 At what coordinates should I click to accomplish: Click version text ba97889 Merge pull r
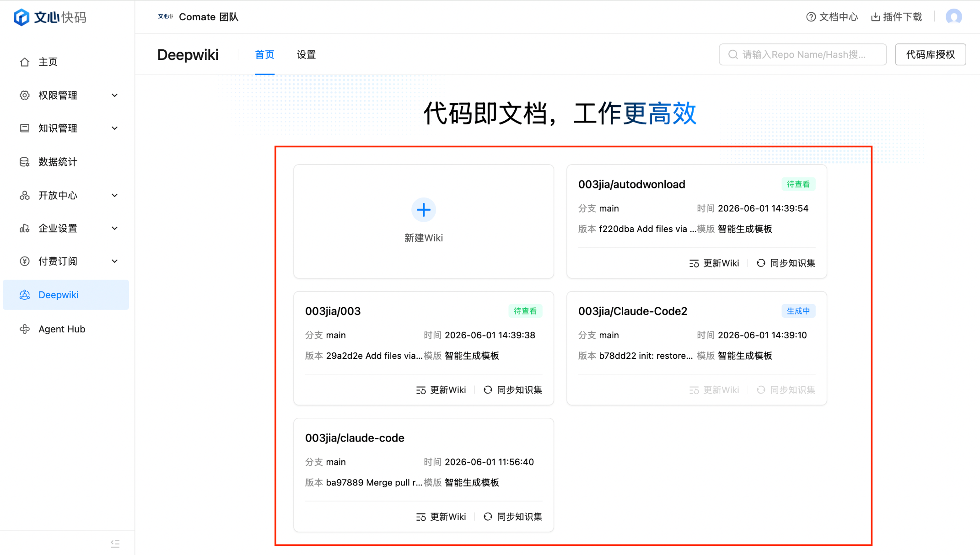tap(374, 483)
